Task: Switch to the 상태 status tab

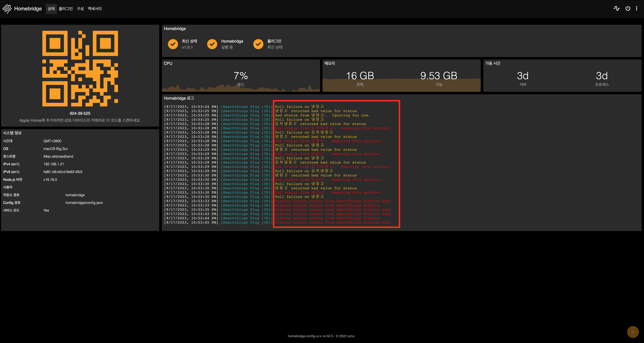Action: [x=51, y=9]
